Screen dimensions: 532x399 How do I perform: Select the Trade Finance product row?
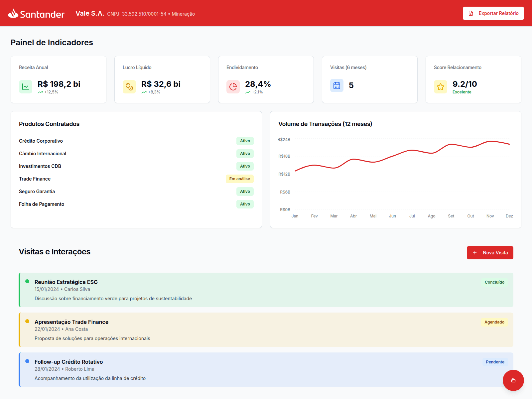coord(136,179)
